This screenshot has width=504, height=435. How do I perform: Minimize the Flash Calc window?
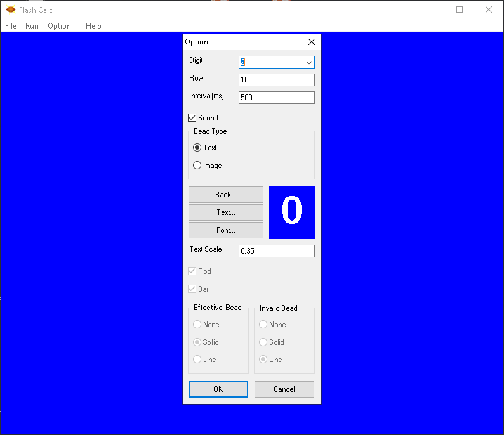coord(431,10)
